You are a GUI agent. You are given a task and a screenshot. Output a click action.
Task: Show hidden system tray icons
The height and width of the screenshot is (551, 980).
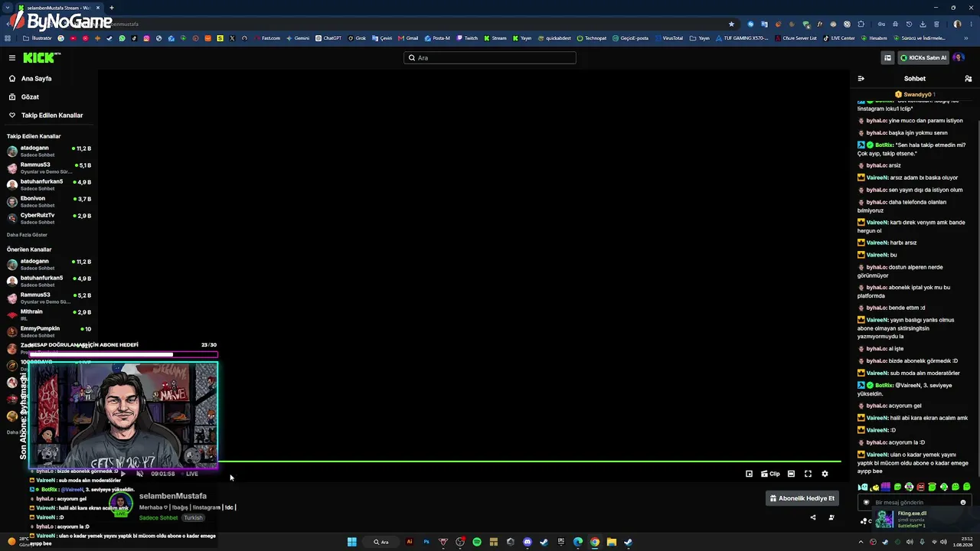tap(860, 542)
